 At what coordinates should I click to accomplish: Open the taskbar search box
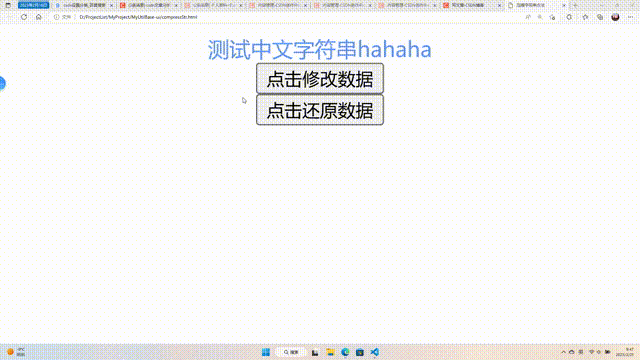pos(291,352)
